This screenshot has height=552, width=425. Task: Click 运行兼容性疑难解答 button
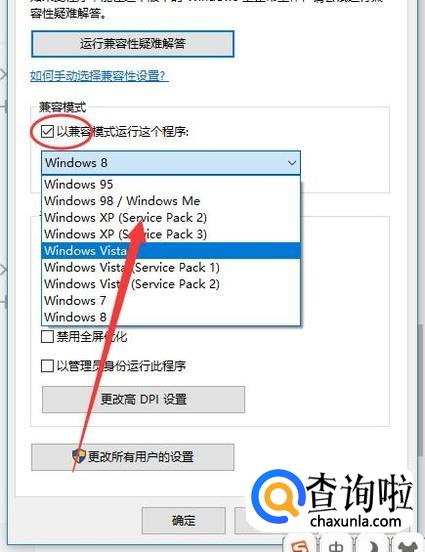(x=133, y=44)
